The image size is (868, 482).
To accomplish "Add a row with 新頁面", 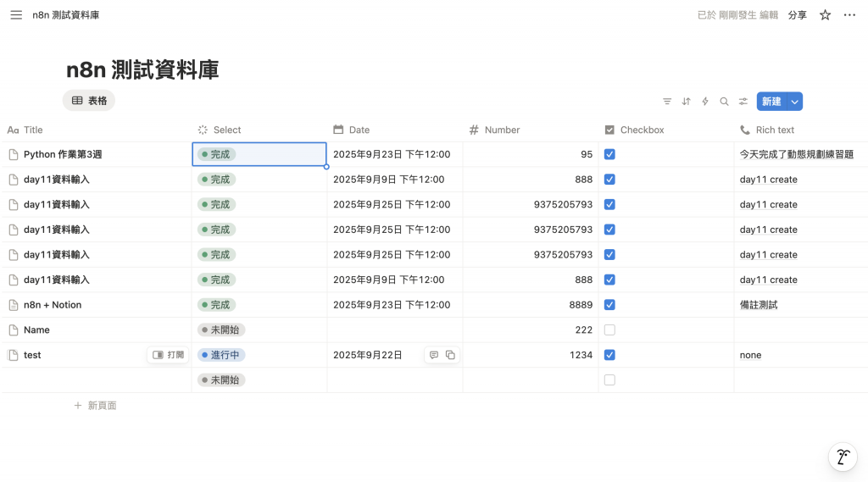I will click(95, 406).
